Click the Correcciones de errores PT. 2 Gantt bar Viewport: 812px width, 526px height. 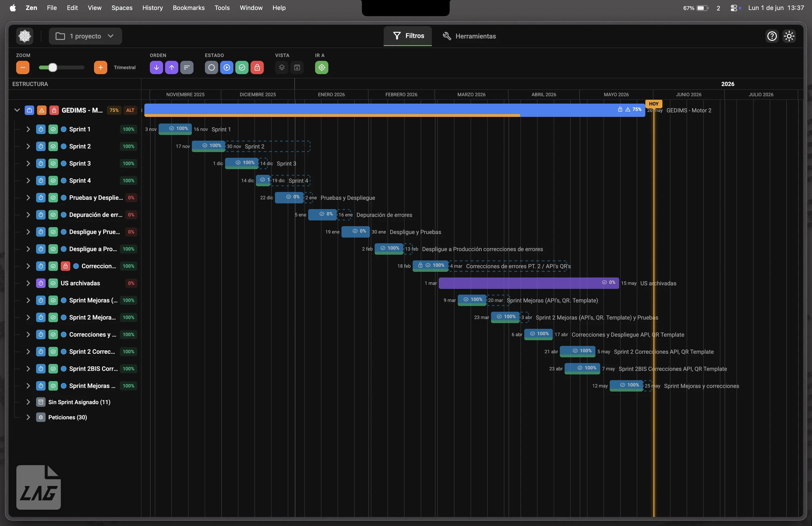430,266
